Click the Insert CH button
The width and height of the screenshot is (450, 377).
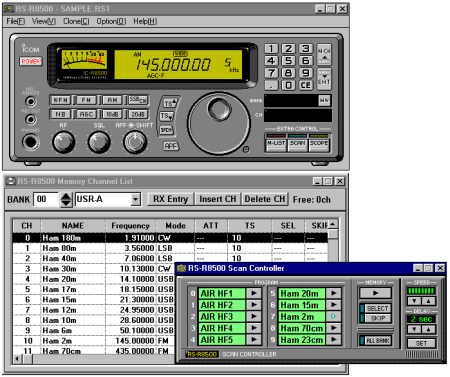click(x=218, y=199)
